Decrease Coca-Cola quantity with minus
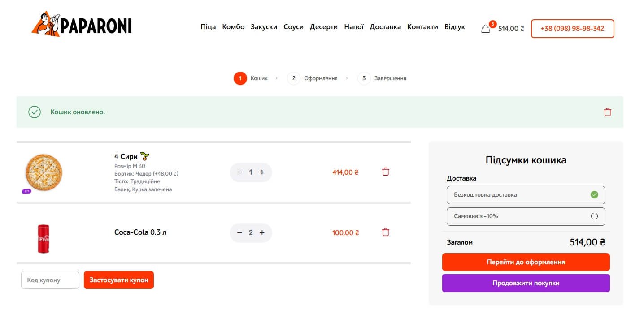This screenshot has width=644, height=327. point(239,232)
